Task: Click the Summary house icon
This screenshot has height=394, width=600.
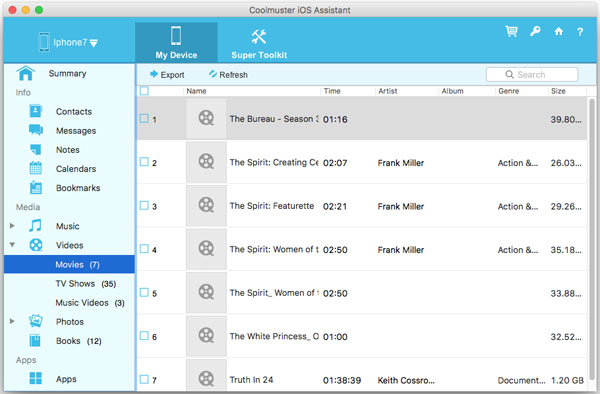Action: pos(26,73)
